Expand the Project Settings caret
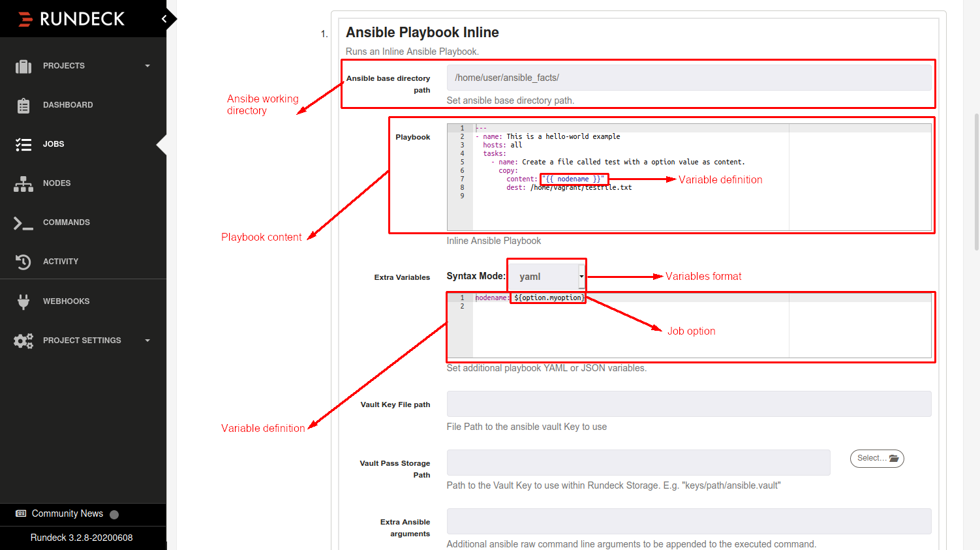This screenshot has height=550, width=980. [147, 341]
